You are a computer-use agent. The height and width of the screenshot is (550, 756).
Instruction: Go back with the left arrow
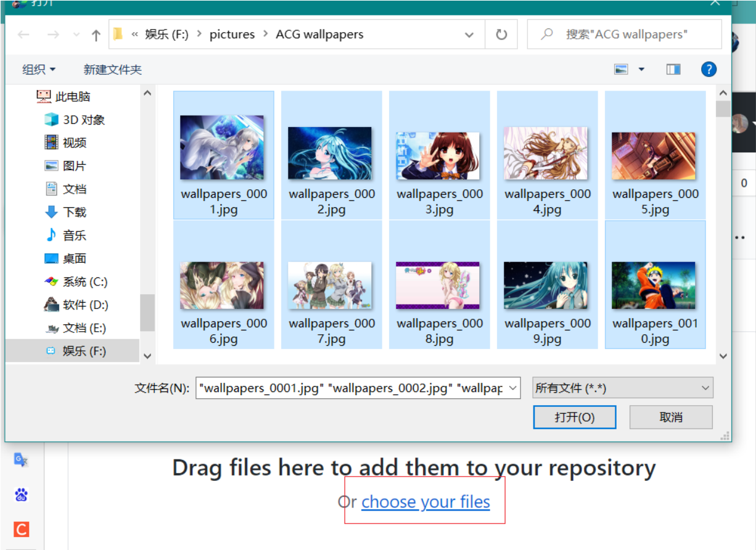point(24,35)
